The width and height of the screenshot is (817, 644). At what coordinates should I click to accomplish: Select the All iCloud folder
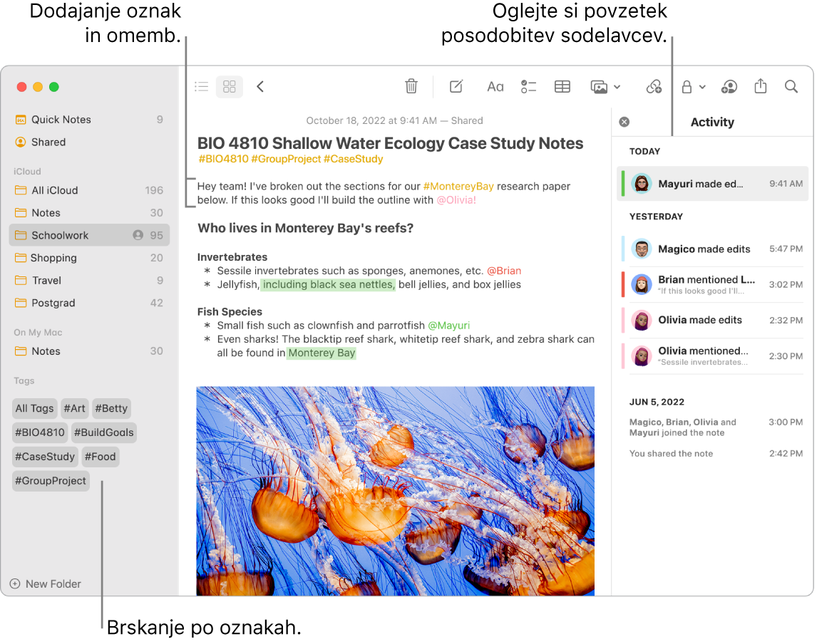[89, 190]
